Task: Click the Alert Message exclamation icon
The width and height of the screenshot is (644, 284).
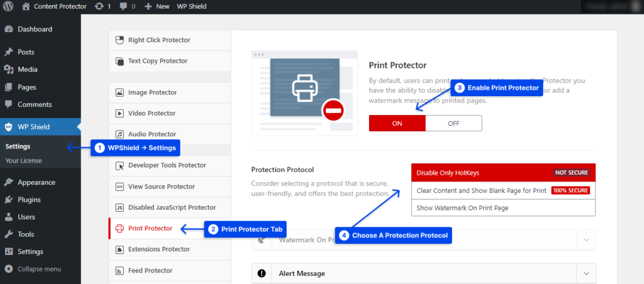Action: [262, 273]
